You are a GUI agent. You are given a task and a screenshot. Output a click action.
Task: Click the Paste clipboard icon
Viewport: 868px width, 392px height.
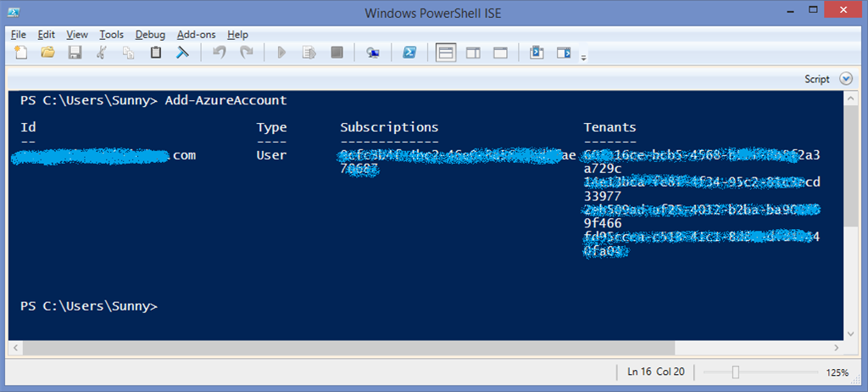click(155, 53)
